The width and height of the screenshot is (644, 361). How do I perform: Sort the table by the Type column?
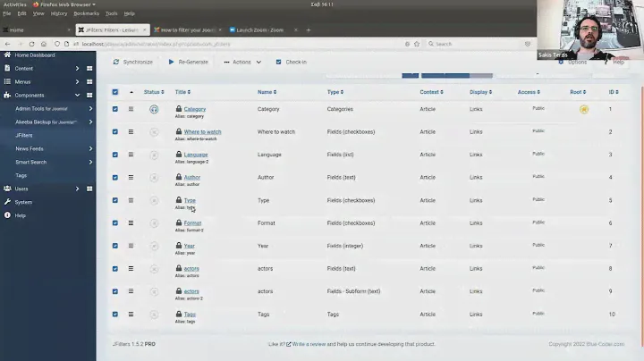click(334, 92)
